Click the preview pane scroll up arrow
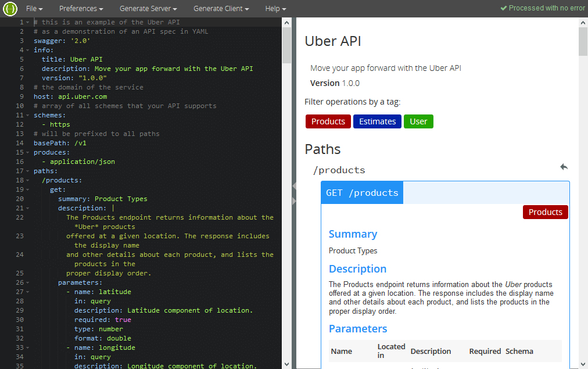The width and height of the screenshot is (588, 369). coord(583,23)
